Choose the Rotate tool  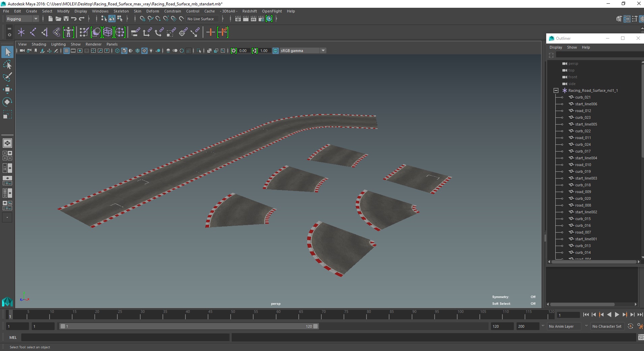pyautogui.click(x=7, y=102)
